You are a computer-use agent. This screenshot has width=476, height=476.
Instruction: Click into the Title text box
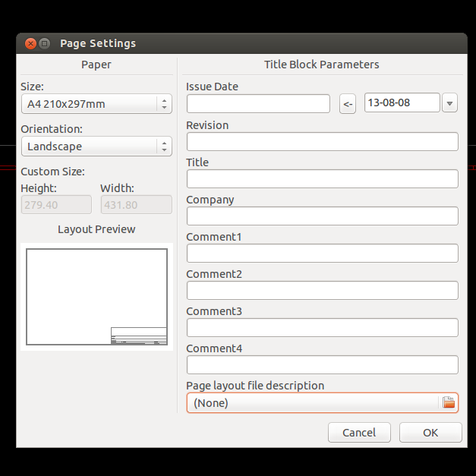pyautogui.click(x=322, y=179)
